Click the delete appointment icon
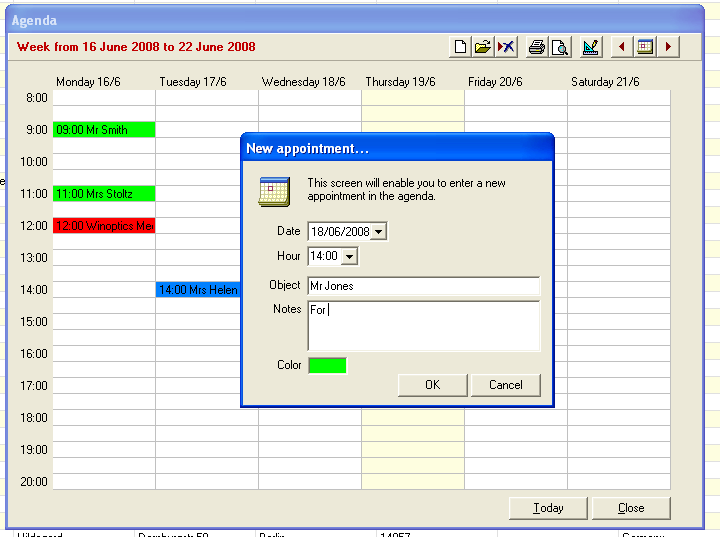This screenshot has height=537, width=720. click(506, 47)
